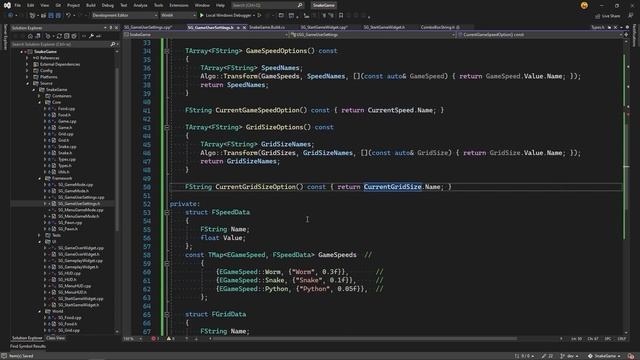Screen dimensions: 640x360
Task: Click the bookmark toolbar icon
Action: point(341,16)
